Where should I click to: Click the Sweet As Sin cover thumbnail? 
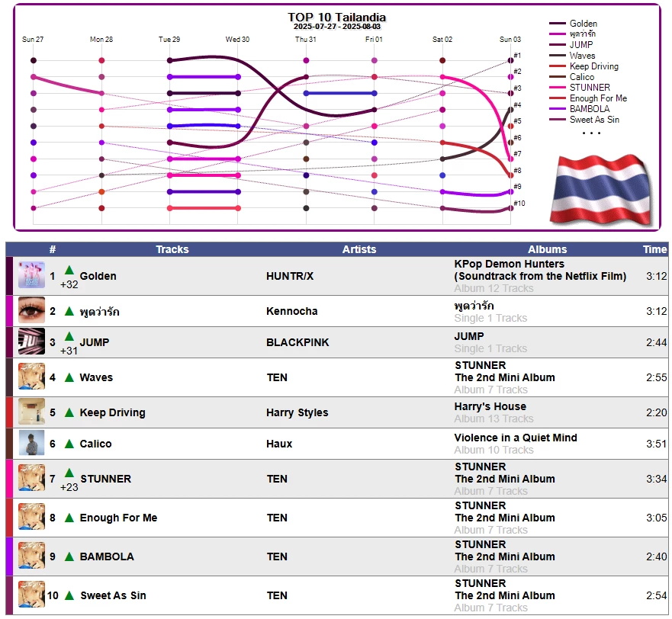point(31,595)
